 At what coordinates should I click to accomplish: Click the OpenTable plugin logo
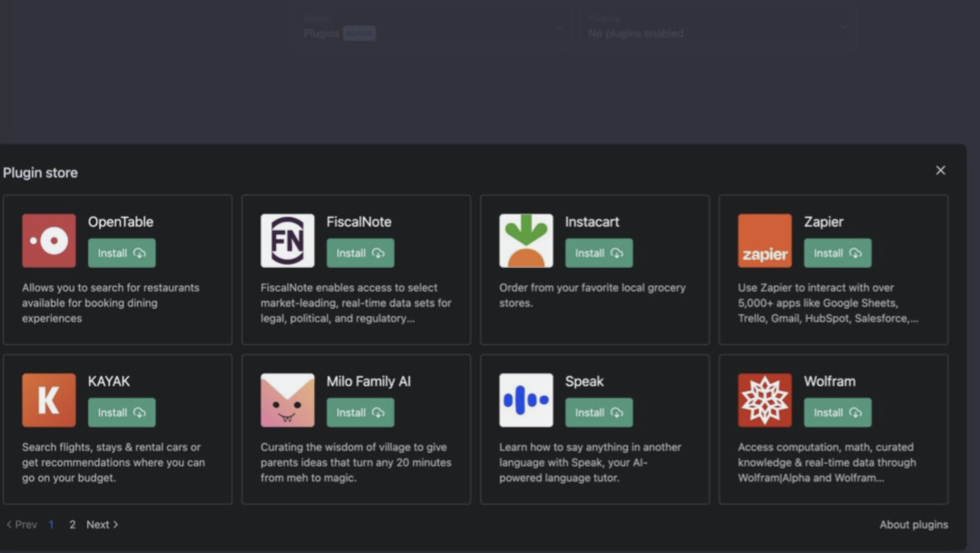point(49,241)
